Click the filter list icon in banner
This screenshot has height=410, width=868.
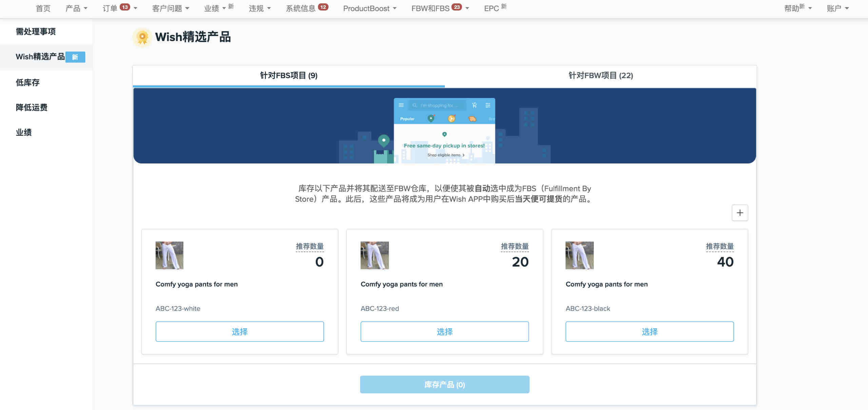click(x=488, y=105)
